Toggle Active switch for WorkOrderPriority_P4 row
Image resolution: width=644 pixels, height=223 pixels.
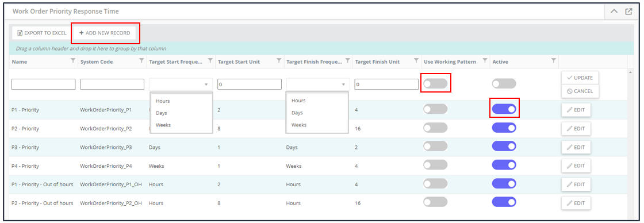504,165
